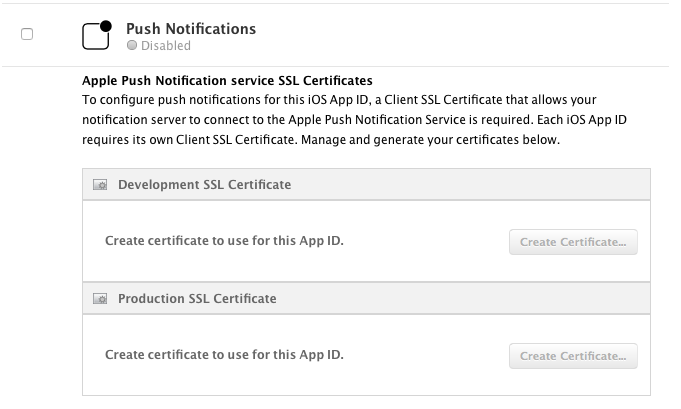Click the Production SSL Certificate gear icon
Image resolution: width=681 pixels, height=409 pixels.
tap(100, 299)
